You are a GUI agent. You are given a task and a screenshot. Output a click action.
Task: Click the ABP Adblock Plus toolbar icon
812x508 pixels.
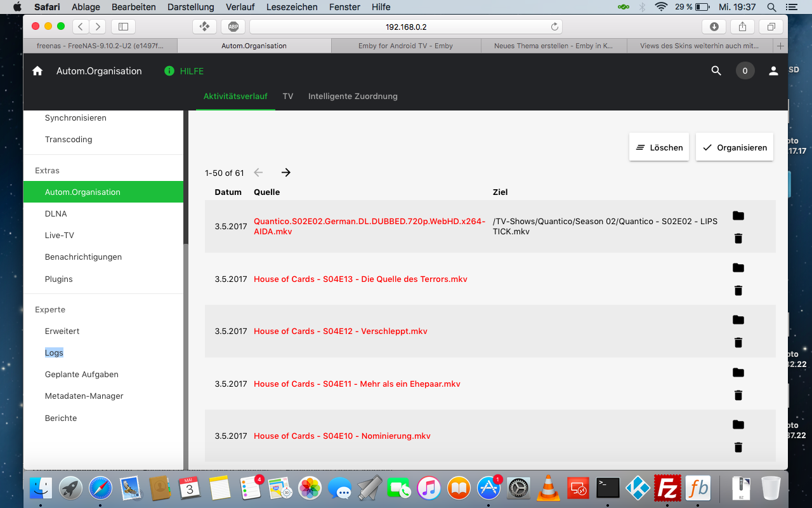tap(233, 27)
